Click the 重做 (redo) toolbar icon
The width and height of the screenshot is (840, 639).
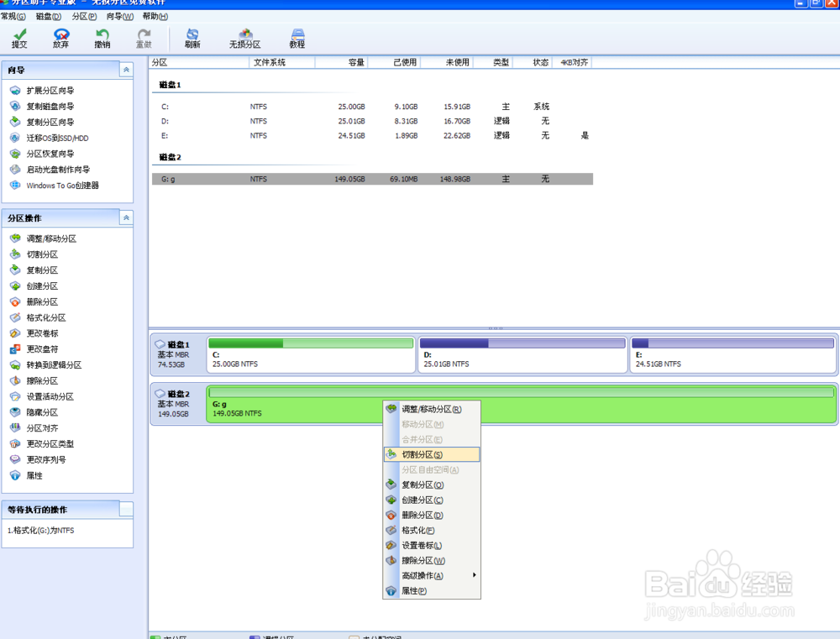coord(144,39)
